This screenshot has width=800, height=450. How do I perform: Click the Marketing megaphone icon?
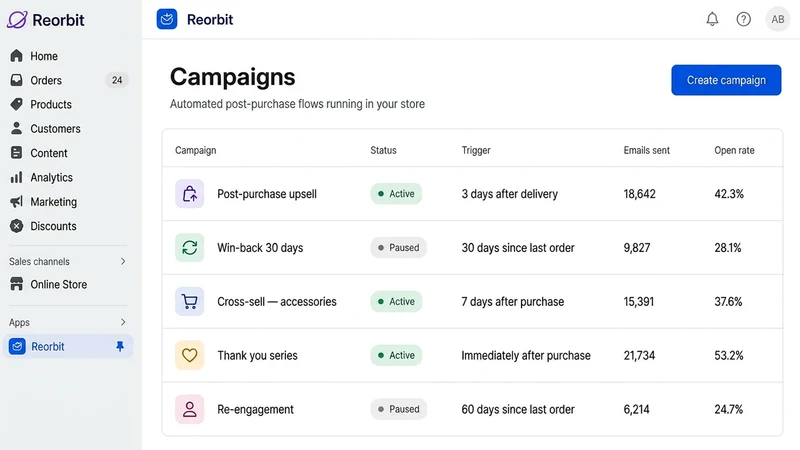(16, 202)
